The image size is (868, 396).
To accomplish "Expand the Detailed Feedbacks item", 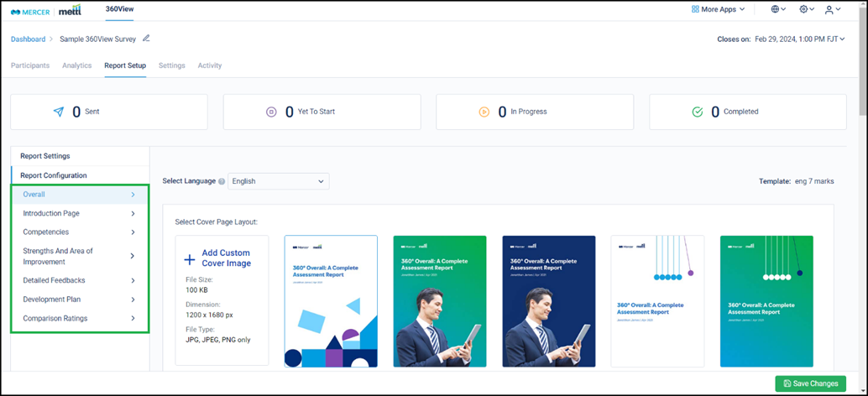I will coord(80,280).
